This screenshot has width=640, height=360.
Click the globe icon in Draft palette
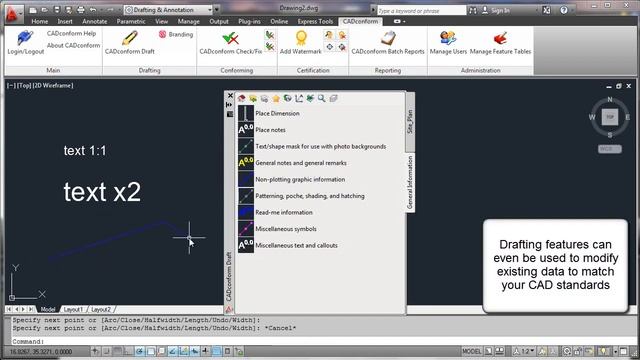click(x=288, y=98)
